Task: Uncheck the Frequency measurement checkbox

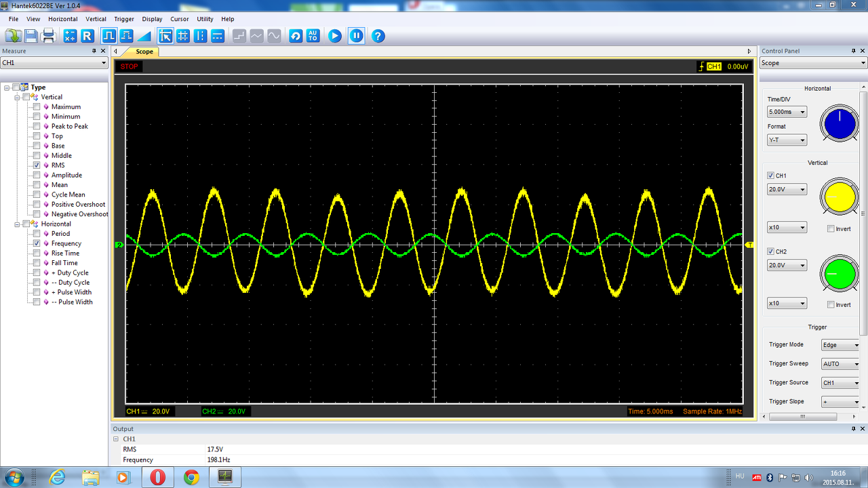Action: tap(37, 243)
